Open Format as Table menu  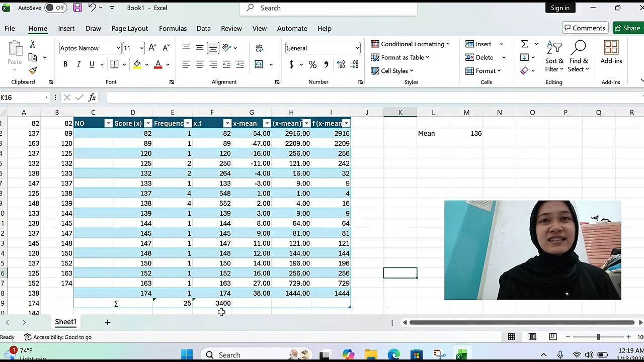(x=400, y=57)
